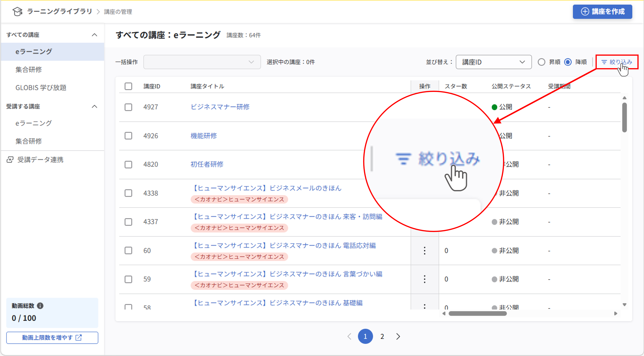The image size is (644, 356).
Task: Select the 降順 radio button
Action: click(568, 62)
